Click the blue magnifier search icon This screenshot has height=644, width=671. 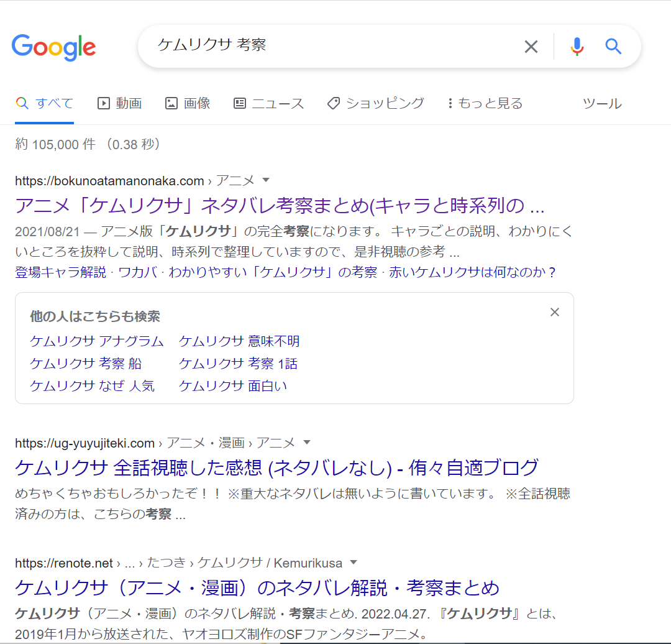[613, 46]
